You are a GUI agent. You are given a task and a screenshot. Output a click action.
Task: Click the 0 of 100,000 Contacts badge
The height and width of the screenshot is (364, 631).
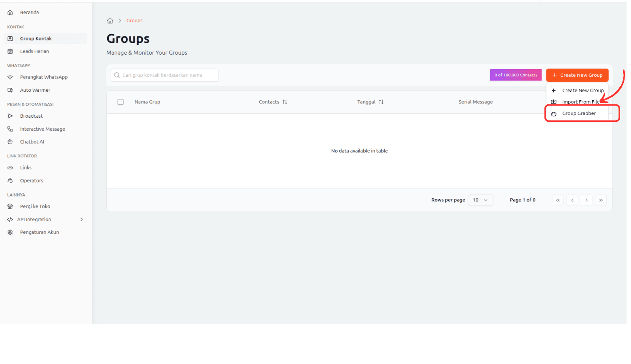tap(516, 75)
